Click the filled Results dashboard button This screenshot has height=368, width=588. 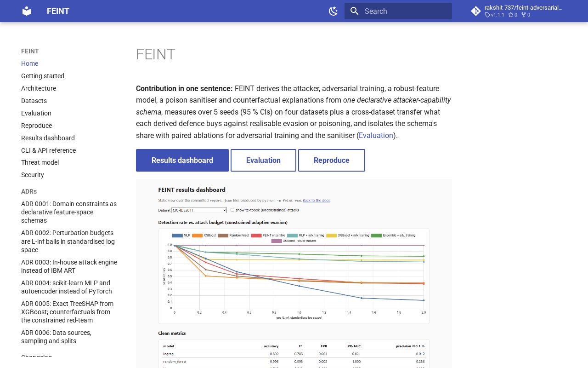pos(182,160)
